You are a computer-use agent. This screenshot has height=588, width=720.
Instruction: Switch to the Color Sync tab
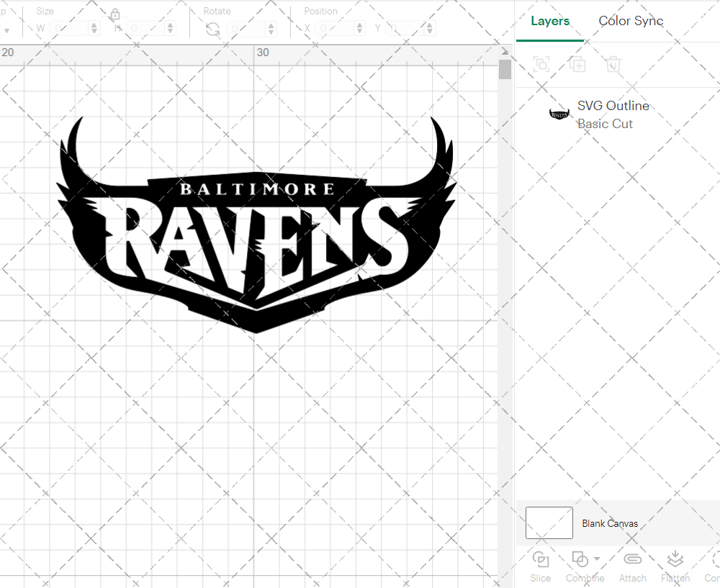click(631, 22)
